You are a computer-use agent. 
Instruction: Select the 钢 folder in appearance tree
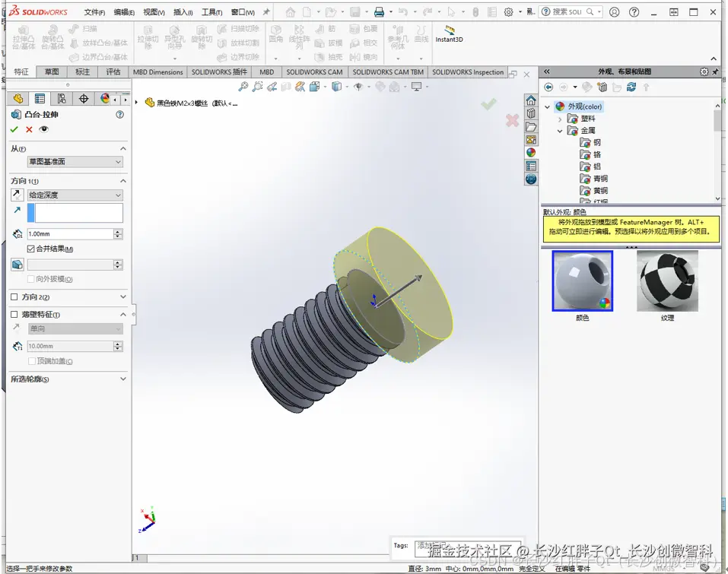(x=596, y=142)
